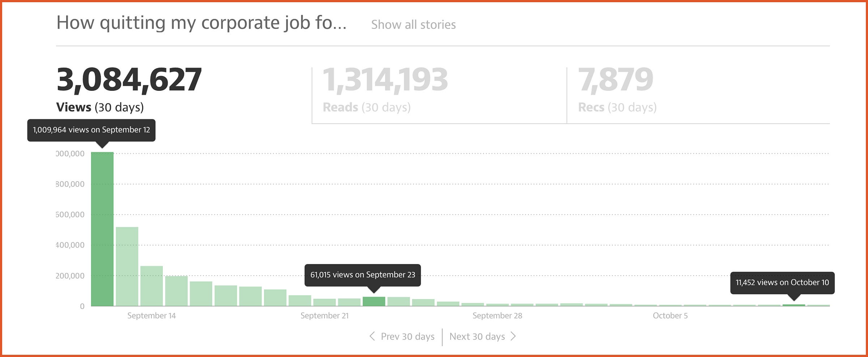Viewport: 868px width, 357px height.
Task: Select the highlighted October 10 bar
Action: [794, 305]
